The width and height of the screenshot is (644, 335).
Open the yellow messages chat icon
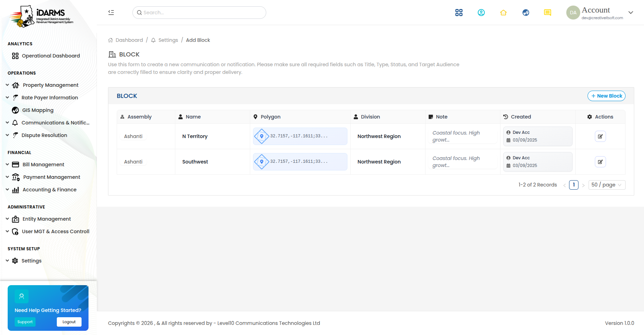[548, 13]
